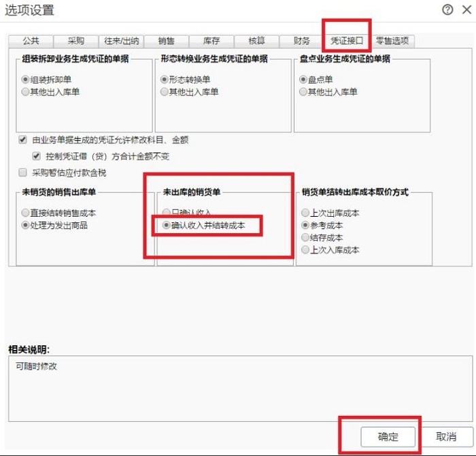Switch to the 公共 tab
Viewport: 476px width, 456px height.
coord(31,41)
